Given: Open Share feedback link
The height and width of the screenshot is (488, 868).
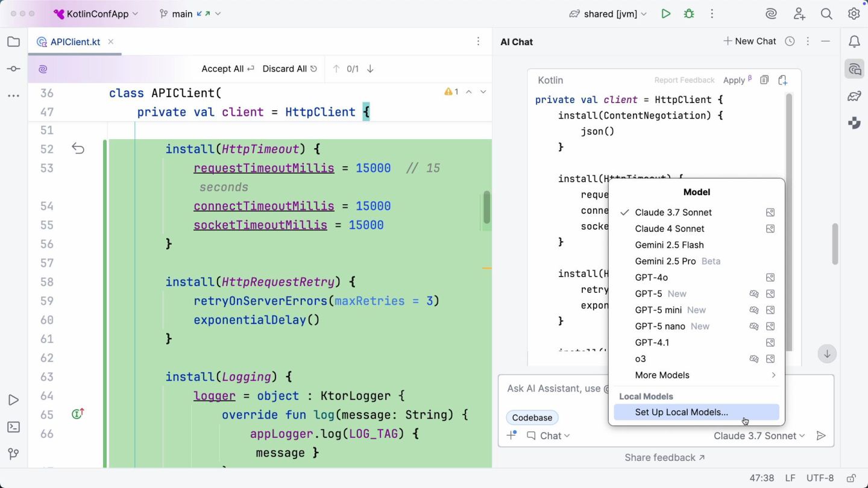Looking at the screenshot, I should point(665,457).
